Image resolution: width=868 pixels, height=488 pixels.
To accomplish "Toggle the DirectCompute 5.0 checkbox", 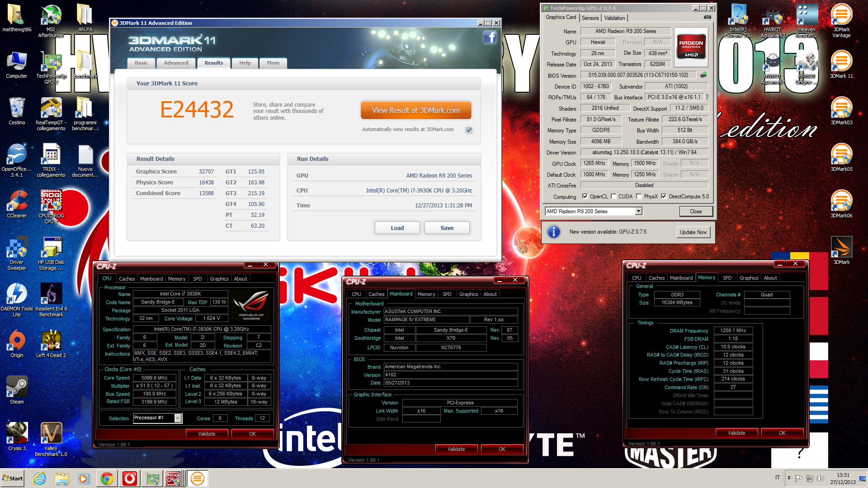I will click(x=664, y=196).
